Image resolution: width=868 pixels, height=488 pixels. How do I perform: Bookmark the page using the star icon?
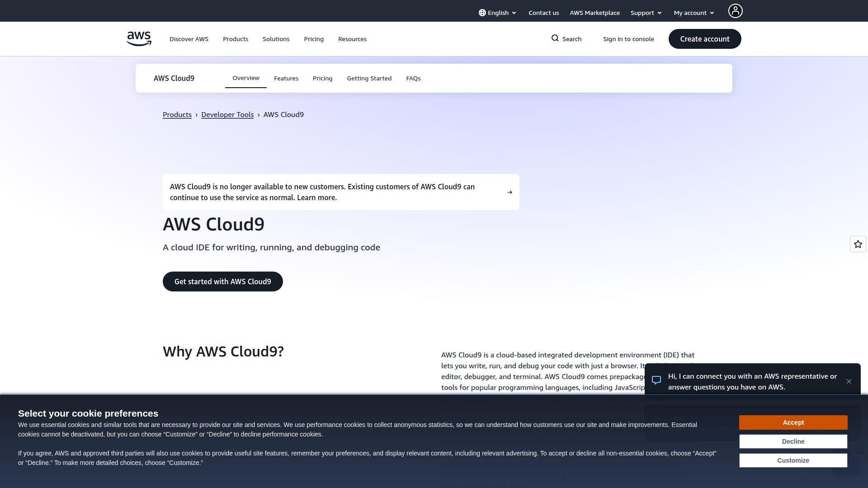[857, 244]
